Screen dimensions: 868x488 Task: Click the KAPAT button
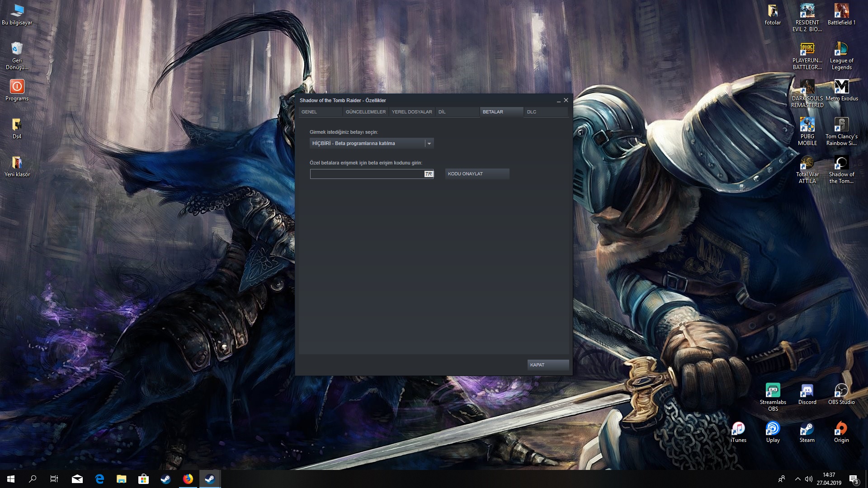(x=548, y=365)
